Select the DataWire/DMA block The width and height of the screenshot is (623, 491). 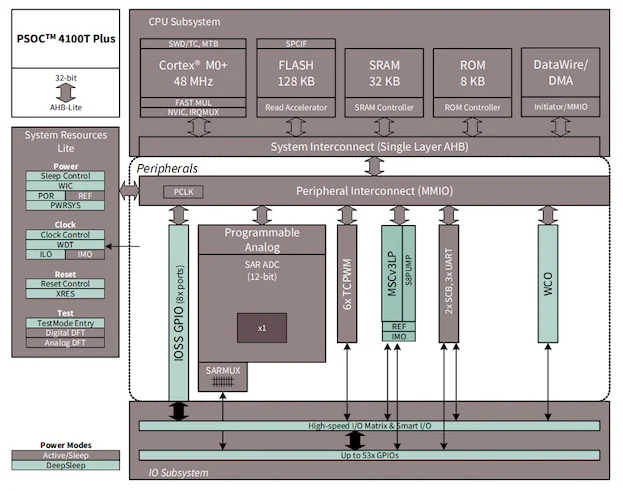(x=561, y=72)
